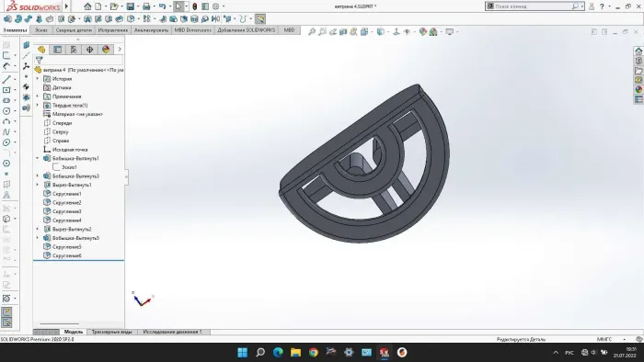Select the Скругление5 feature in the tree

click(x=66, y=247)
